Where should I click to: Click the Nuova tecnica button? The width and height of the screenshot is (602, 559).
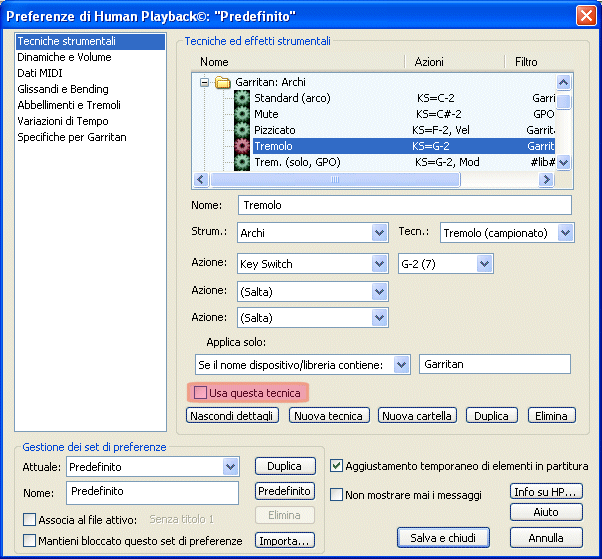329,416
